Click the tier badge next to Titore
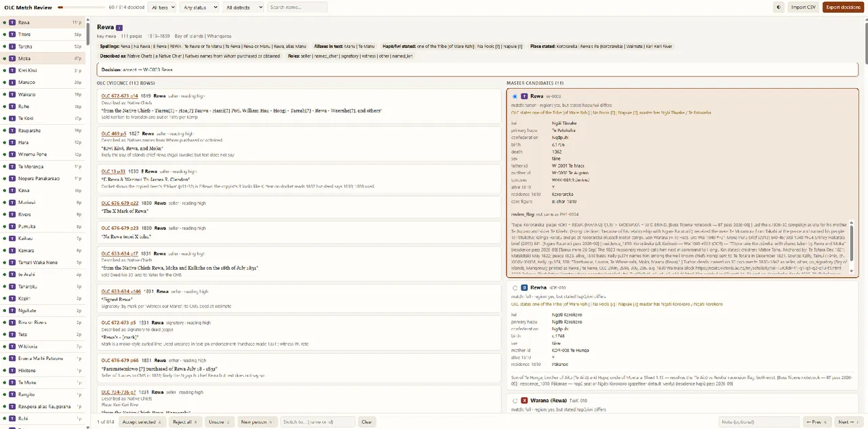 click(12, 35)
